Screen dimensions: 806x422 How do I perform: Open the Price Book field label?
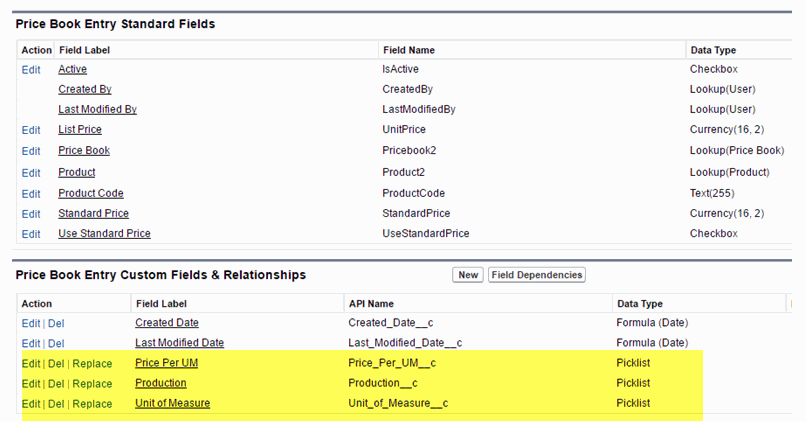(84, 151)
